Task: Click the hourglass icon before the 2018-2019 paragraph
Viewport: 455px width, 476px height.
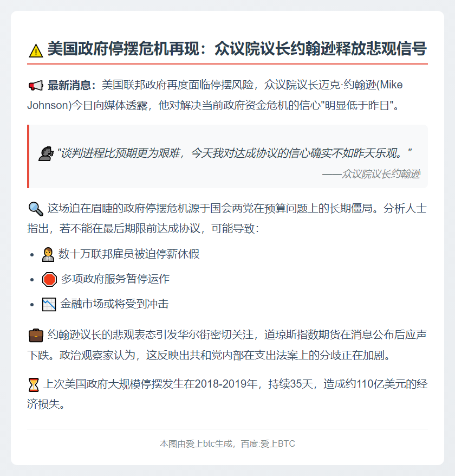Action: tap(35, 383)
